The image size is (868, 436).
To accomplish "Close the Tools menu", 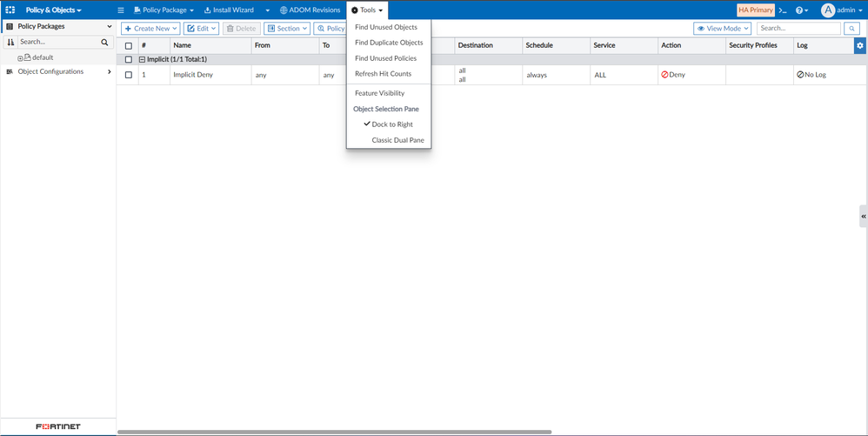I will [x=367, y=10].
